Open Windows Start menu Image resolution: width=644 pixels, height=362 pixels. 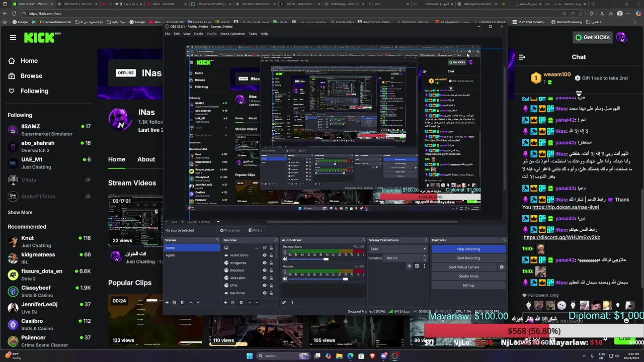[250, 356]
